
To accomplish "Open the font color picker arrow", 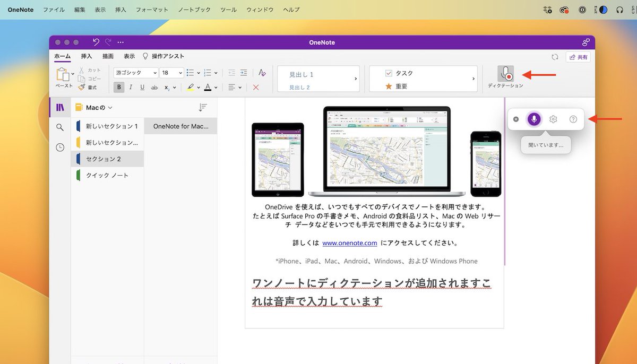I will 216,88.
